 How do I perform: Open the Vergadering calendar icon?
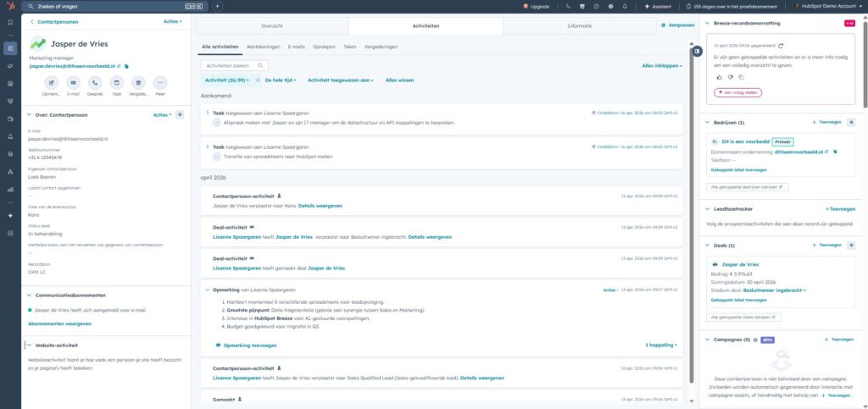click(x=138, y=82)
